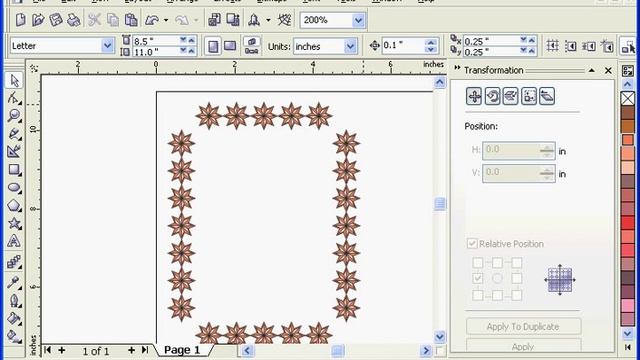Select the Shape tool
The width and height of the screenshot is (640, 360).
coord(14,98)
